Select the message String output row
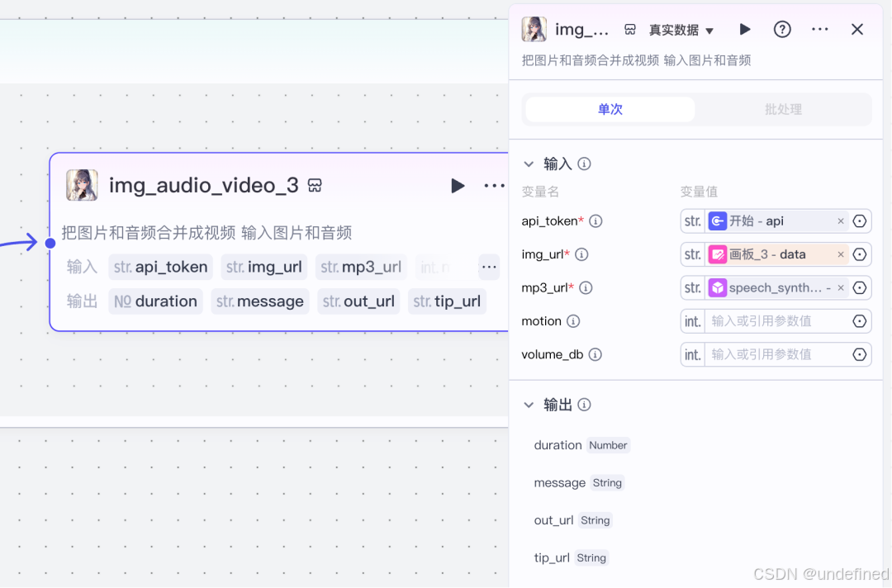 (x=579, y=483)
